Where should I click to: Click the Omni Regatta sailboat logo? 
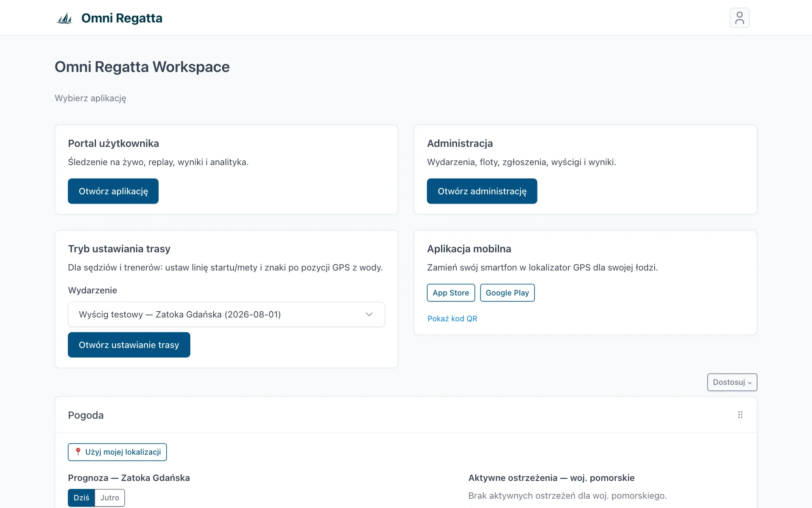(65, 18)
